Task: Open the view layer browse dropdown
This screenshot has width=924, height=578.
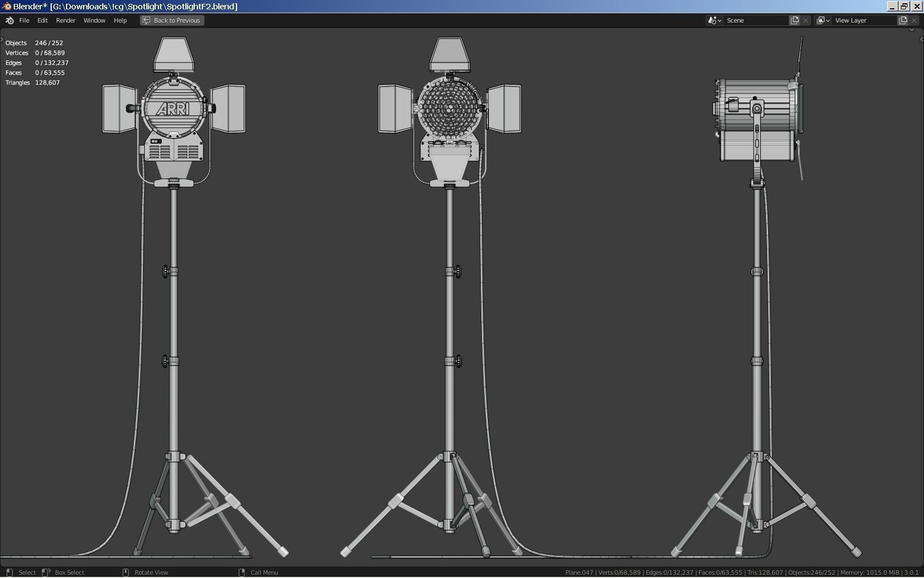Action: 823,20
